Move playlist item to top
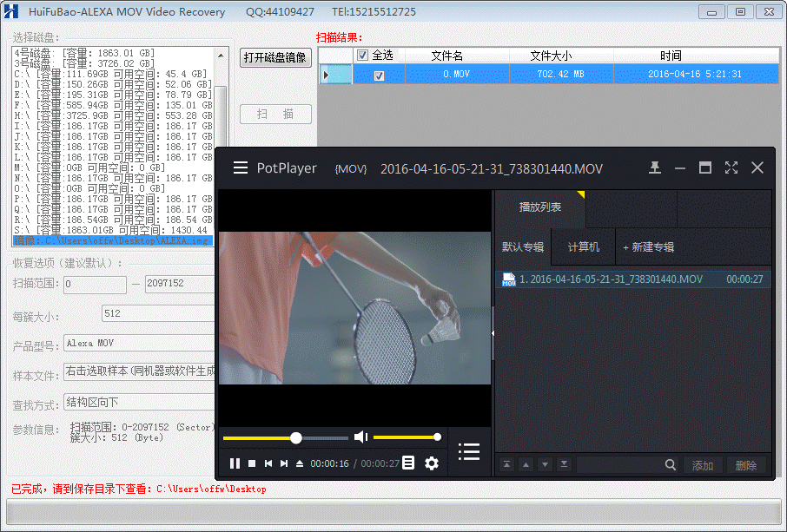 (x=507, y=465)
